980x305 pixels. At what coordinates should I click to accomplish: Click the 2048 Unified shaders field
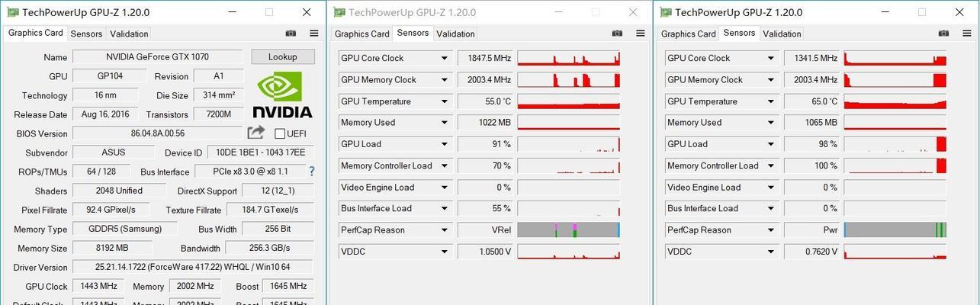(118, 191)
